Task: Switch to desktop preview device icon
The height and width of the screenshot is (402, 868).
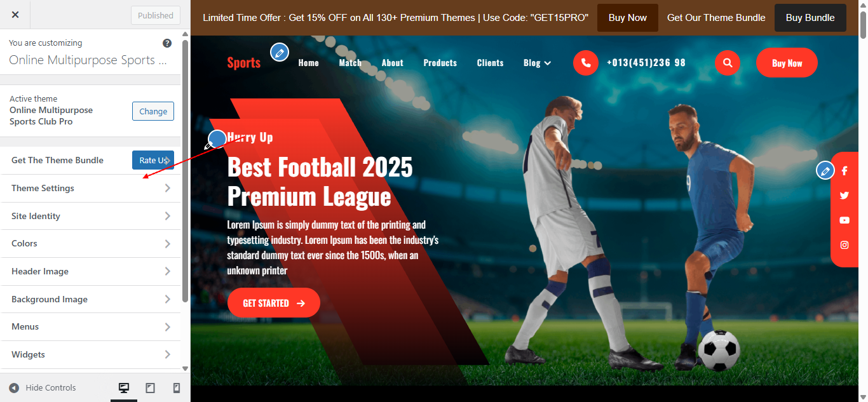Action: (x=124, y=388)
